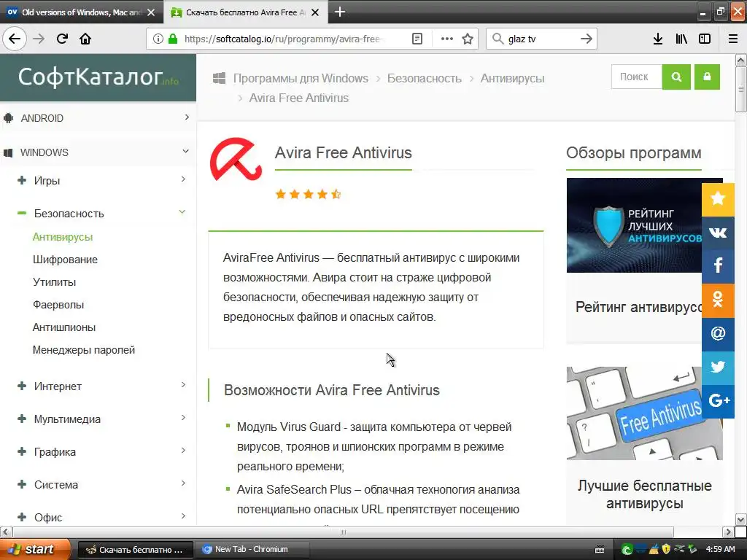Toggle the sidebars icon
The width and height of the screenshot is (747, 560).
click(705, 39)
